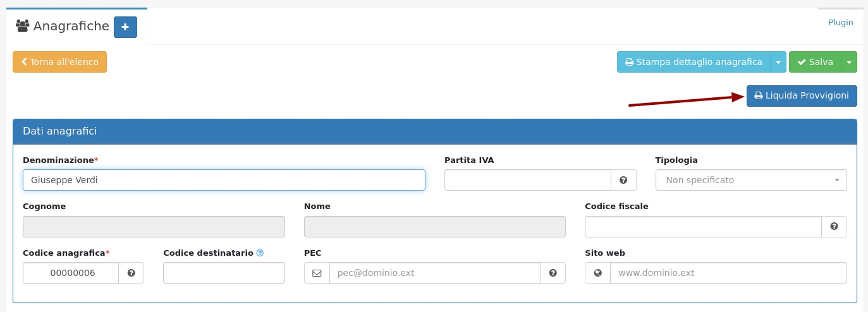The image size is (868, 312).
Task: Expand the Stampa dettaglio anagrafica arrow
Action: pos(778,62)
